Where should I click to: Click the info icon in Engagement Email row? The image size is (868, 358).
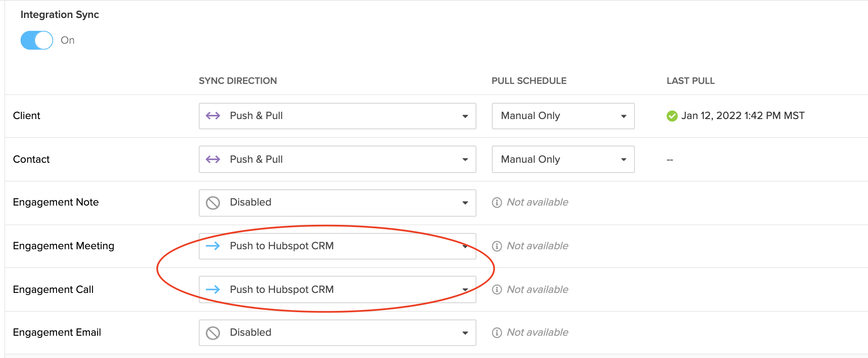497,333
